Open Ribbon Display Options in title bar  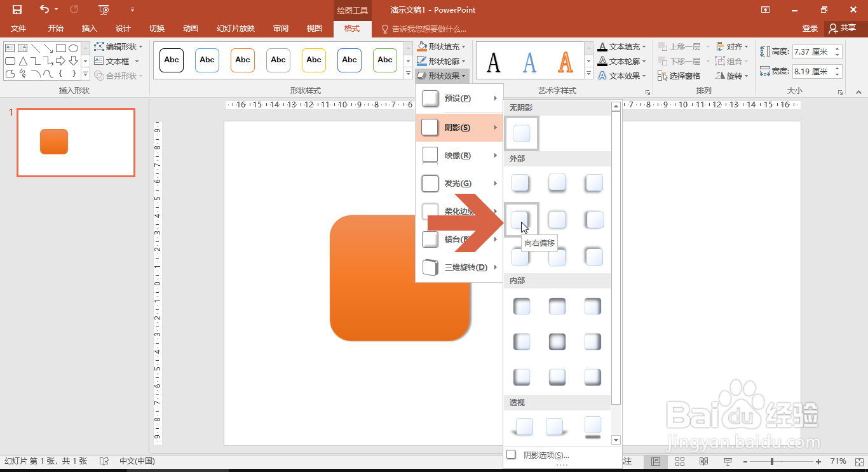click(766, 10)
